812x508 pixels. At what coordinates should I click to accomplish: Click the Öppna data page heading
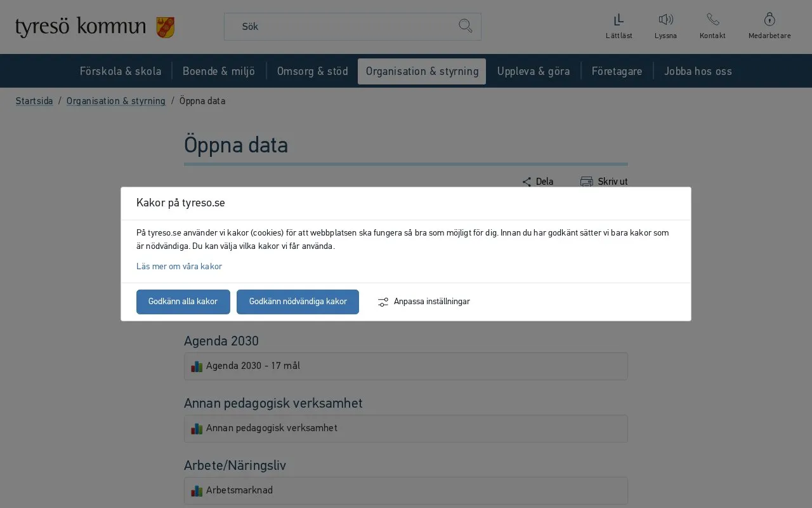pyautogui.click(x=236, y=145)
